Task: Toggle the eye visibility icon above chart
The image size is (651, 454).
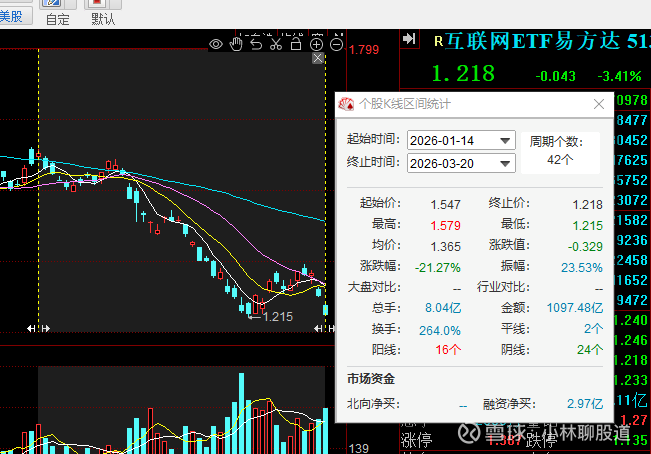Action: pos(216,44)
